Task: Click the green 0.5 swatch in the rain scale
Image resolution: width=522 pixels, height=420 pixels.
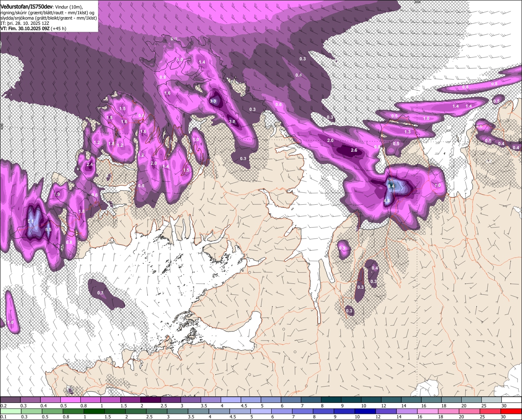Action: pyautogui.click(x=52, y=411)
